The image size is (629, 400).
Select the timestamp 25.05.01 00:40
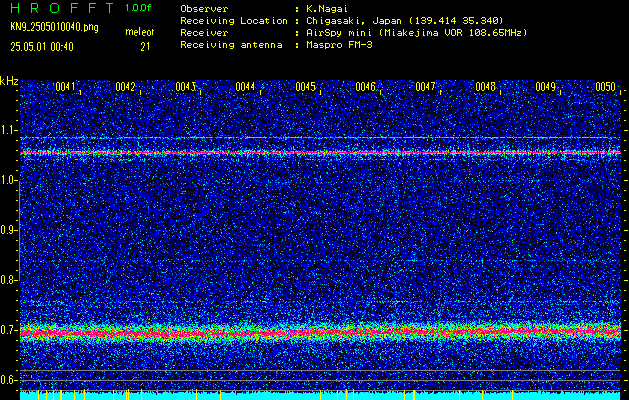[42, 47]
